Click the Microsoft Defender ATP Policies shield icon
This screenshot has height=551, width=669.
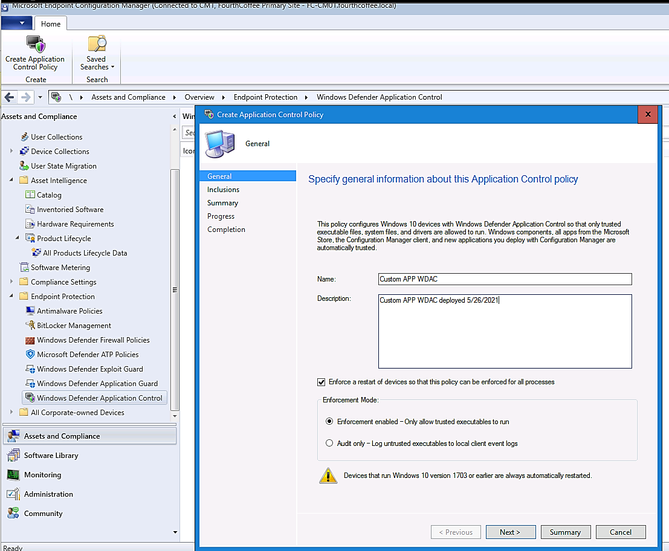[30, 355]
